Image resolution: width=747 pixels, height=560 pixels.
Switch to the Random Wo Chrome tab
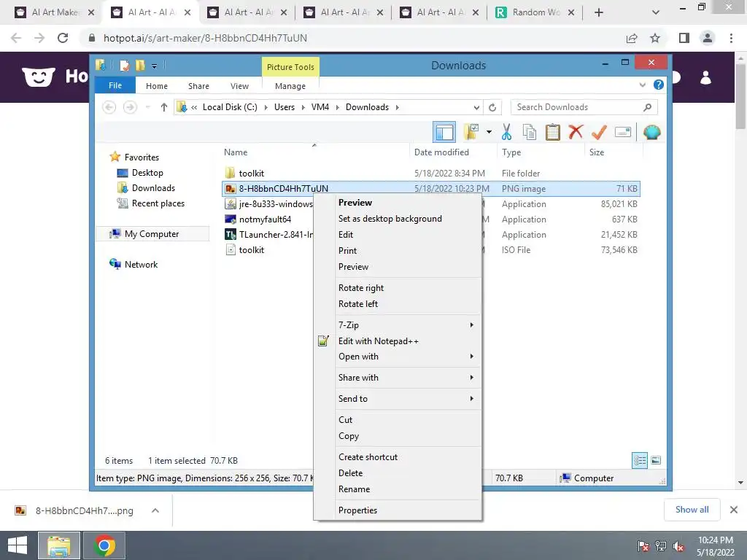coord(535,12)
